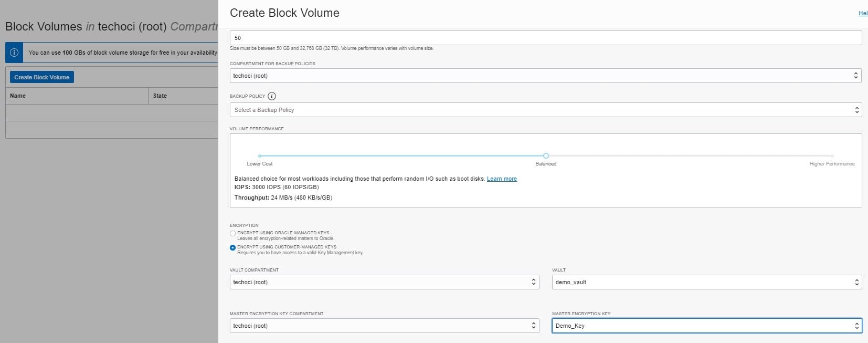Expand the Select a Backup Policy dropdown

[x=545, y=110]
